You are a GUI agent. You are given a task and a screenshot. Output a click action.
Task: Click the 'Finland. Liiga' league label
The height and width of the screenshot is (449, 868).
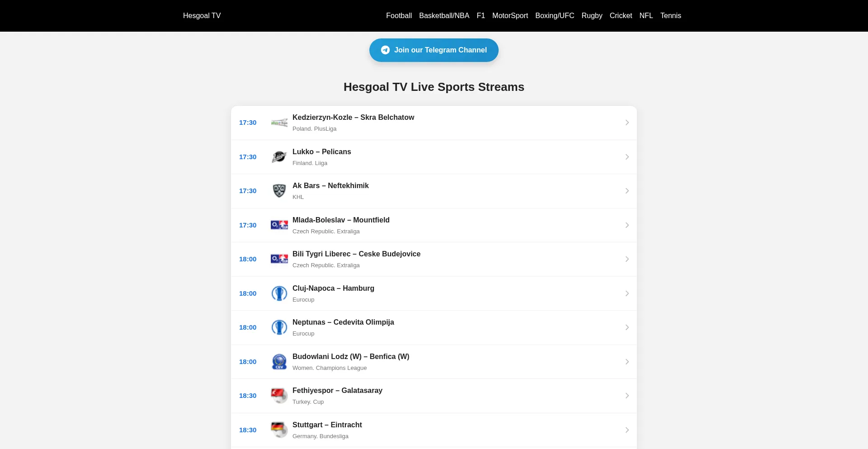310,163
